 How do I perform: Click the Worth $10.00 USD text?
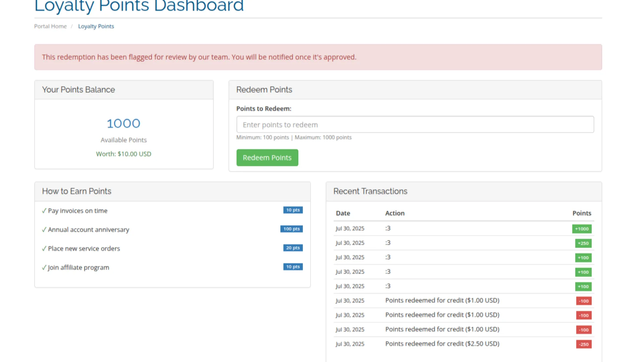pyautogui.click(x=123, y=154)
